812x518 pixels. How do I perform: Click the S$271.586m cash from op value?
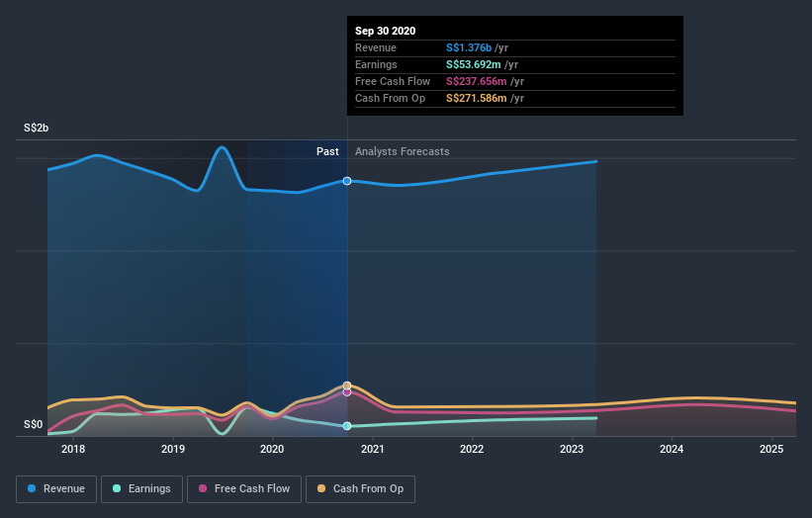(x=477, y=98)
